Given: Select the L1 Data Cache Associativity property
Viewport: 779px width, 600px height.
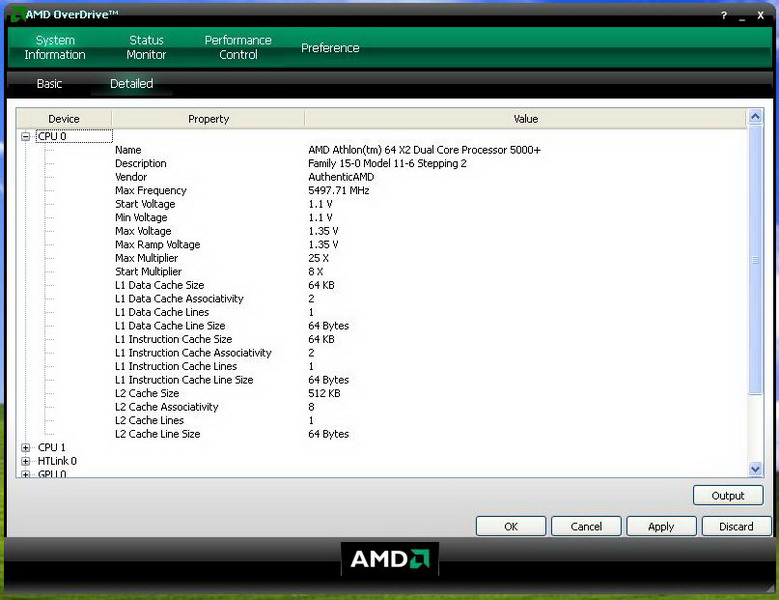Looking at the screenshot, I should click(179, 299).
